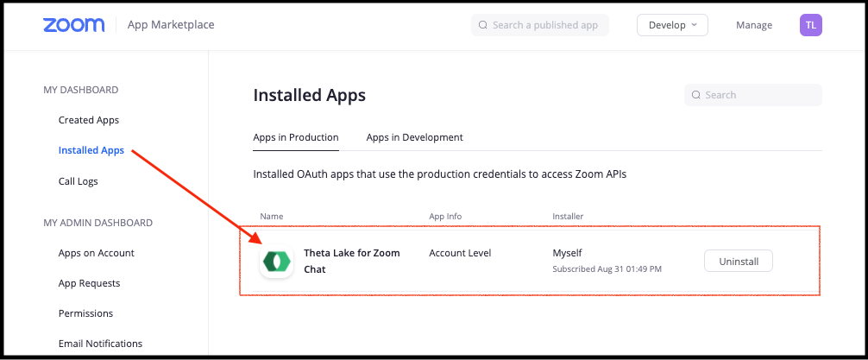Open Created Apps in sidebar

(89, 120)
